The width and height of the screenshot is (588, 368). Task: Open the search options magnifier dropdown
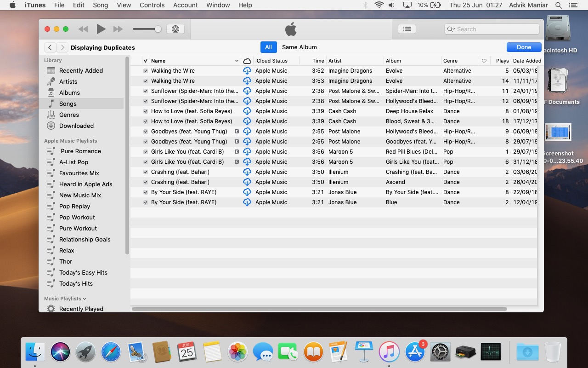point(451,29)
